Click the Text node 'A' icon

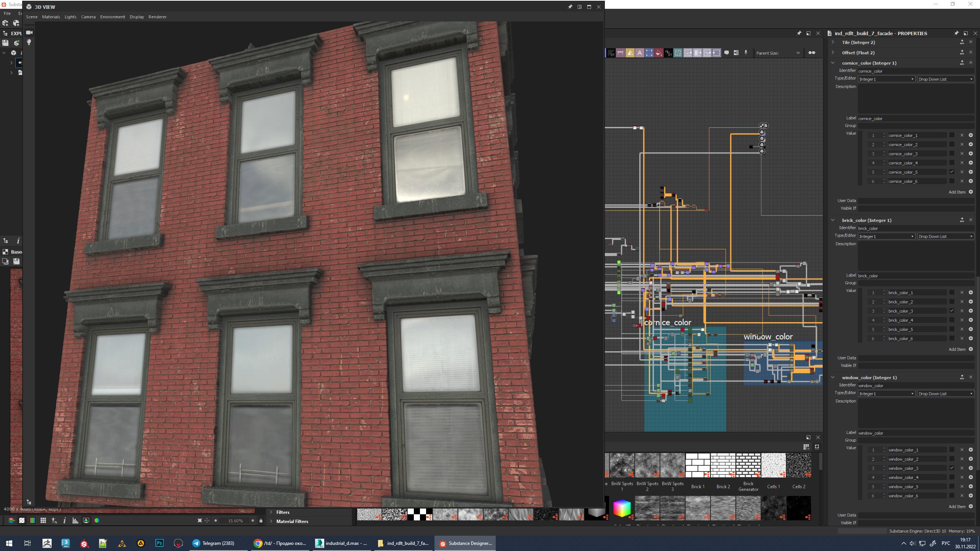click(640, 53)
